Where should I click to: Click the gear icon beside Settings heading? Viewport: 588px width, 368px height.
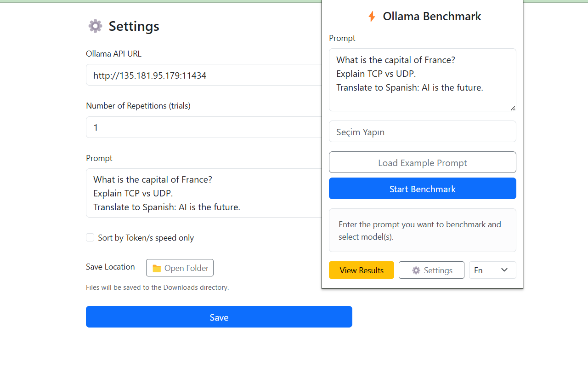coord(95,26)
